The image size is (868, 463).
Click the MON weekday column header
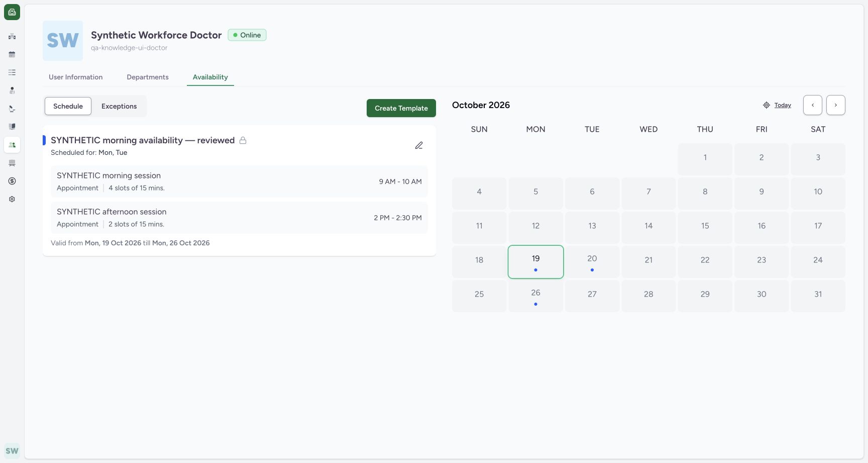536,129
